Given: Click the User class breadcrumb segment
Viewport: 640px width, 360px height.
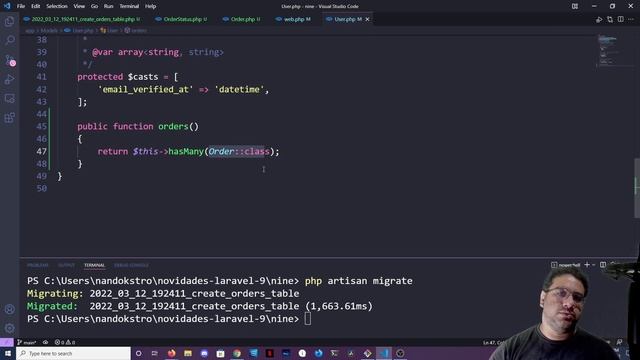Looking at the screenshot, I should click(x=109, y=31).
